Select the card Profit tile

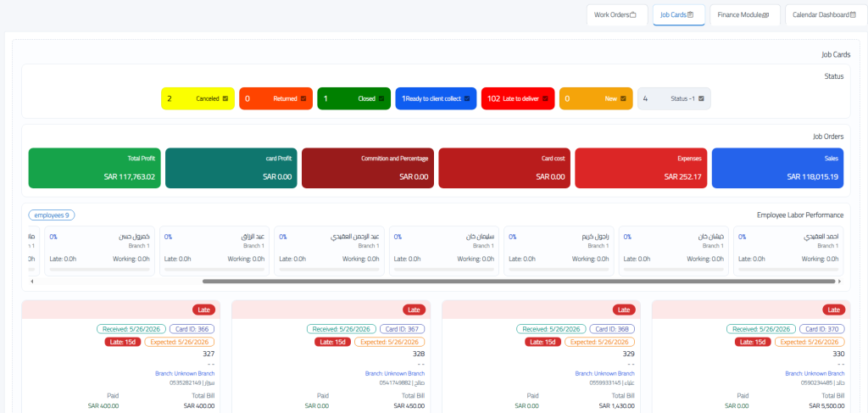231,168
